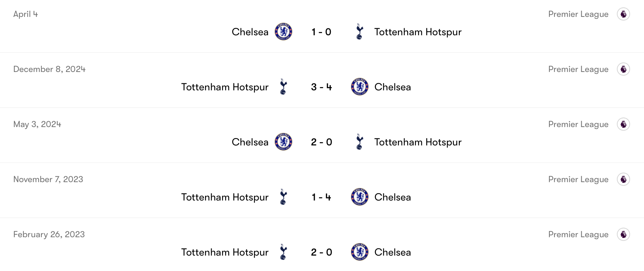Click the date December 8, 2024
644x271 pixels.
[50, 69]
